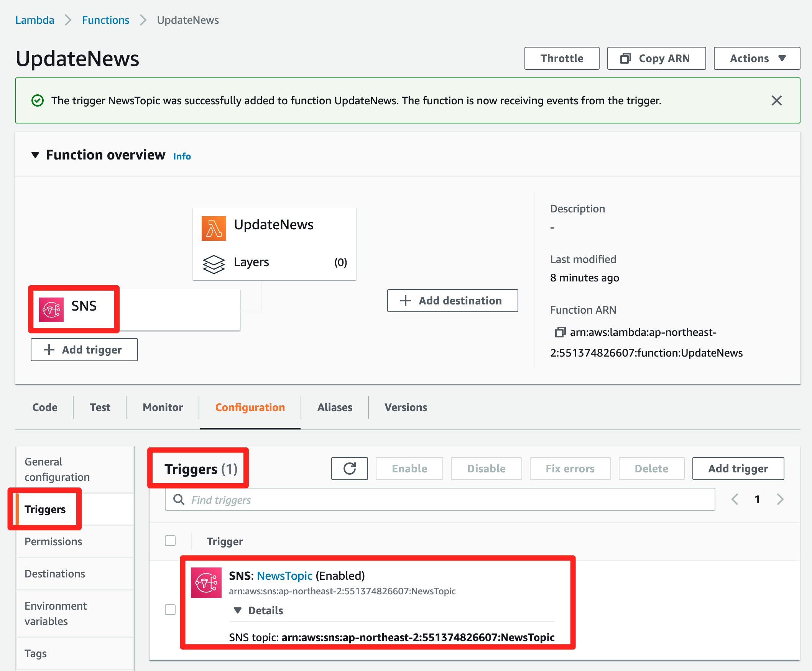812x671 pixels.
Task: Click the search magnifier icon in Find triggers
Action: click(x=179, y=499)
